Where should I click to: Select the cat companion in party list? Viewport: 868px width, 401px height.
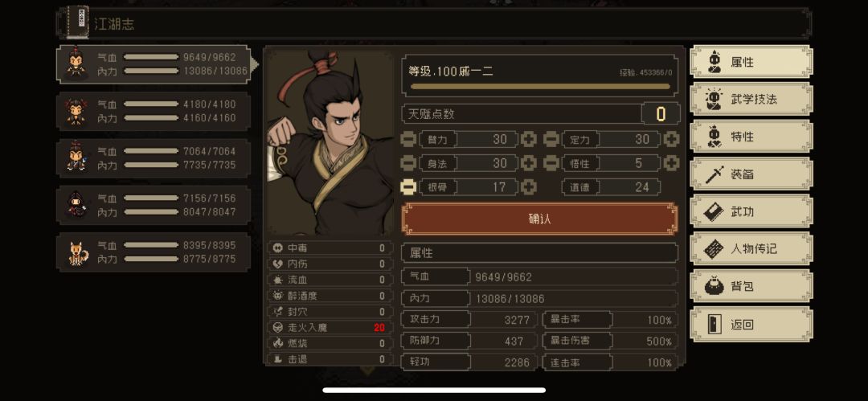pyautogui.click(x=154, y=252)
